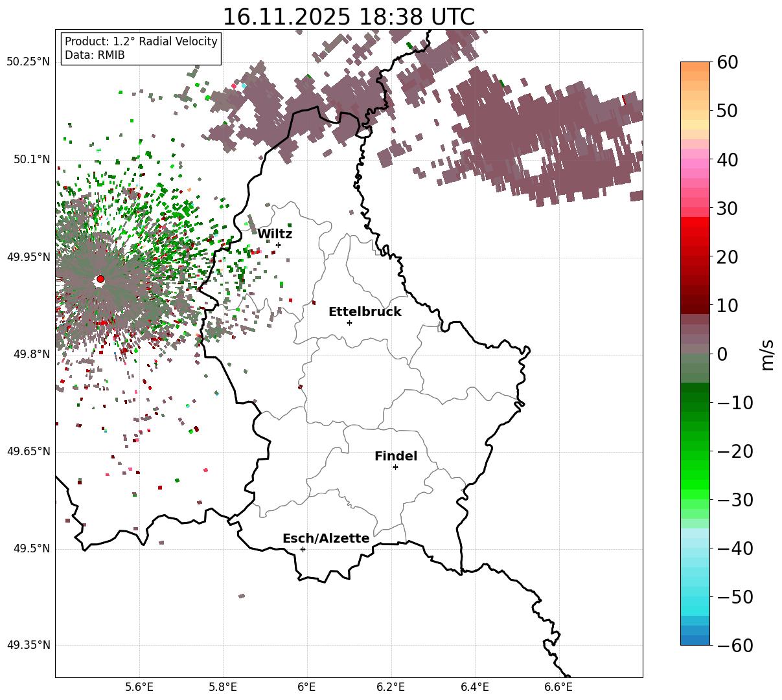This screenshot has width=782, height=700.
Task: Click the 60 tick on the colorbar
Action: point(727,63)
